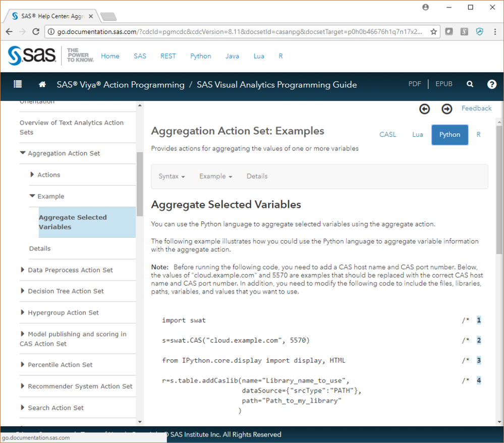
Task: Click sidebar scrollbar down arrow
Action: tap(140, 422)
